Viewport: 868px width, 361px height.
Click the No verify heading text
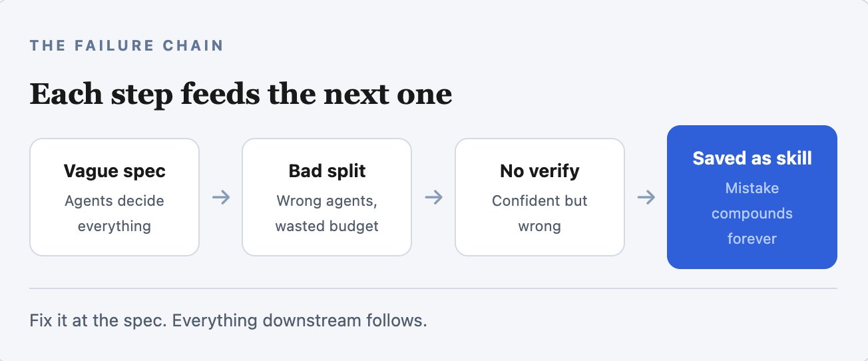coord(540,171)
